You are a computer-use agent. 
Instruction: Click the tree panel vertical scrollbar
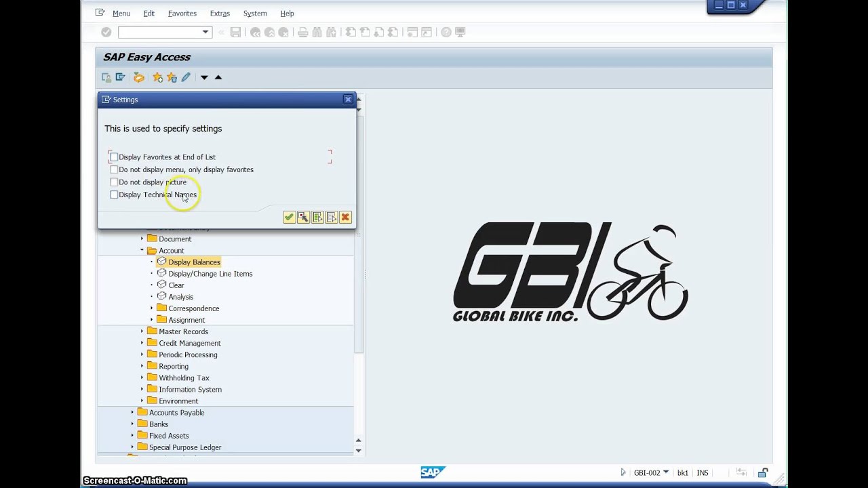coord(359,234)
